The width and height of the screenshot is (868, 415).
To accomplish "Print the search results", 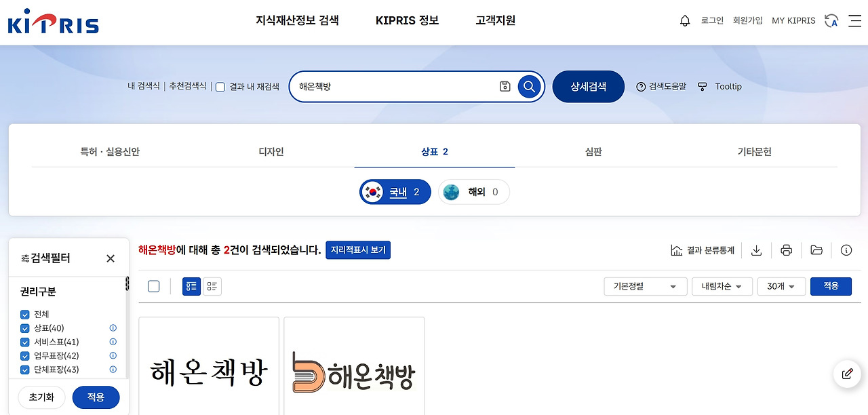I will pyautogui.click(x=787, y=250).
